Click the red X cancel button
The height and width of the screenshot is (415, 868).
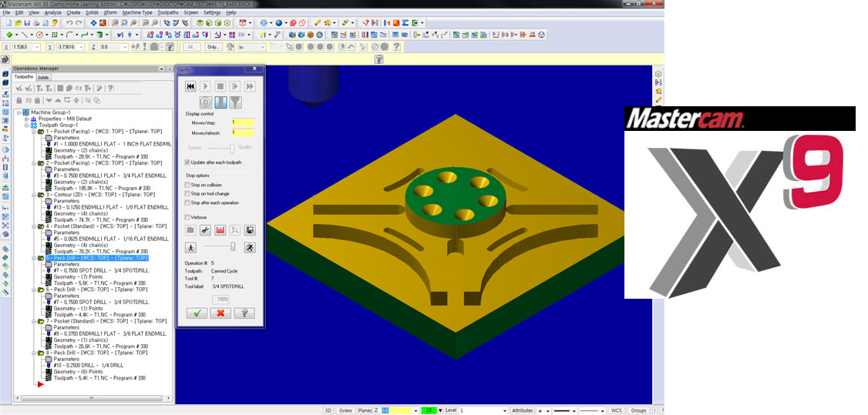tap(220, 313)
